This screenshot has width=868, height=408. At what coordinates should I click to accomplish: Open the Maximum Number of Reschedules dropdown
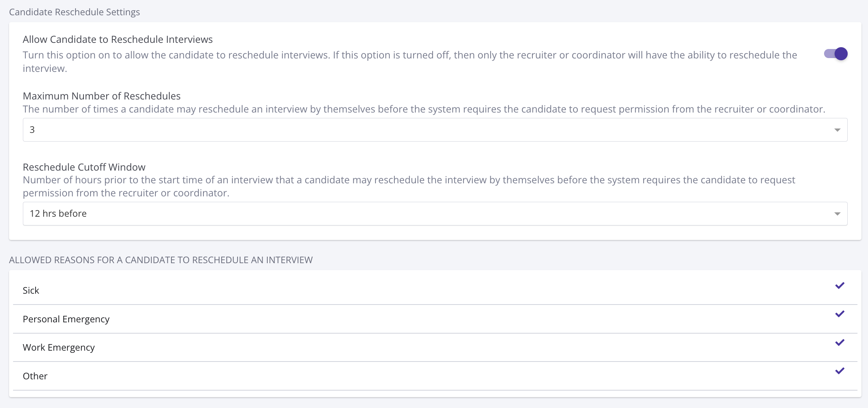(x=435, y=130)
